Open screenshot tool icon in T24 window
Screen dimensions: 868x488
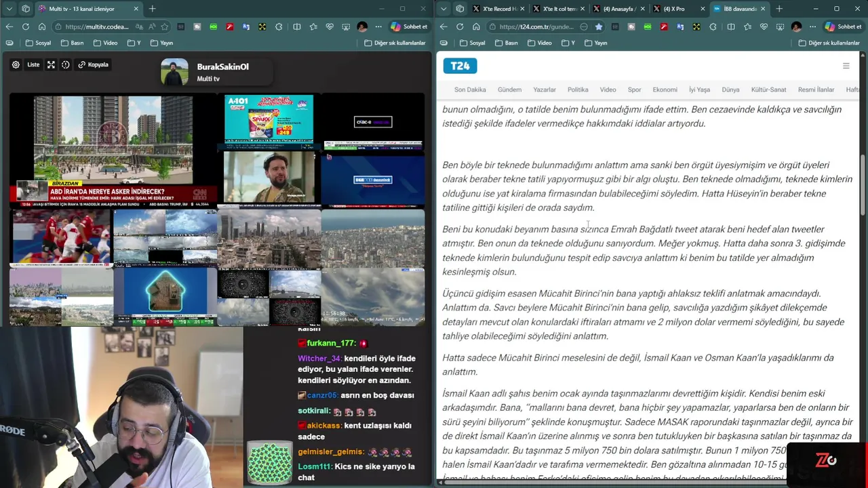pos(780,26)
